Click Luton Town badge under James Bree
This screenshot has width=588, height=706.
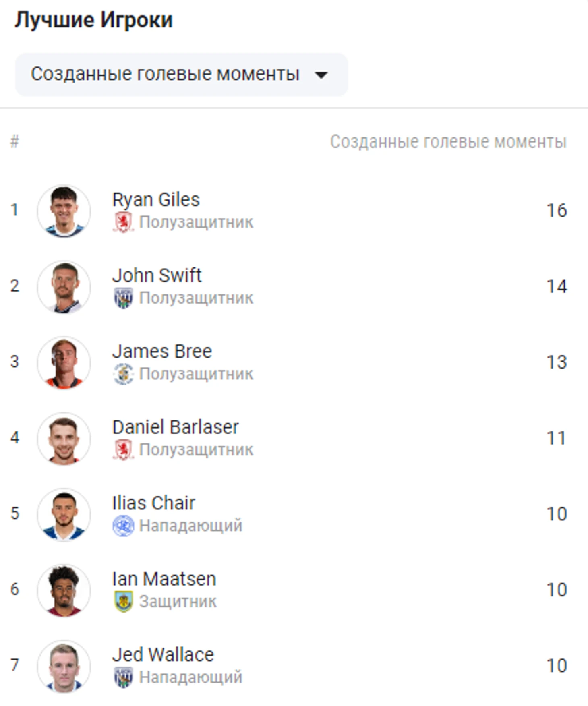(123, 374)
